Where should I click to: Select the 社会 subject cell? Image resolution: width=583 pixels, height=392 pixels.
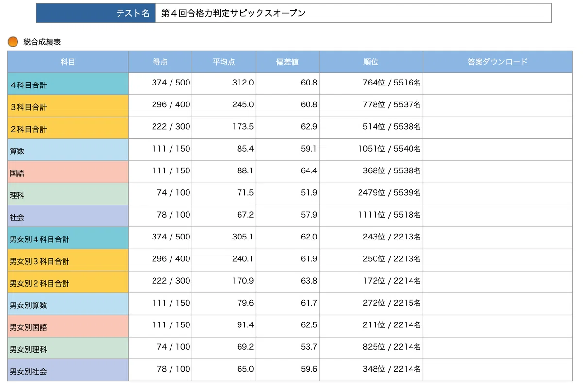[x=68, y=216]
